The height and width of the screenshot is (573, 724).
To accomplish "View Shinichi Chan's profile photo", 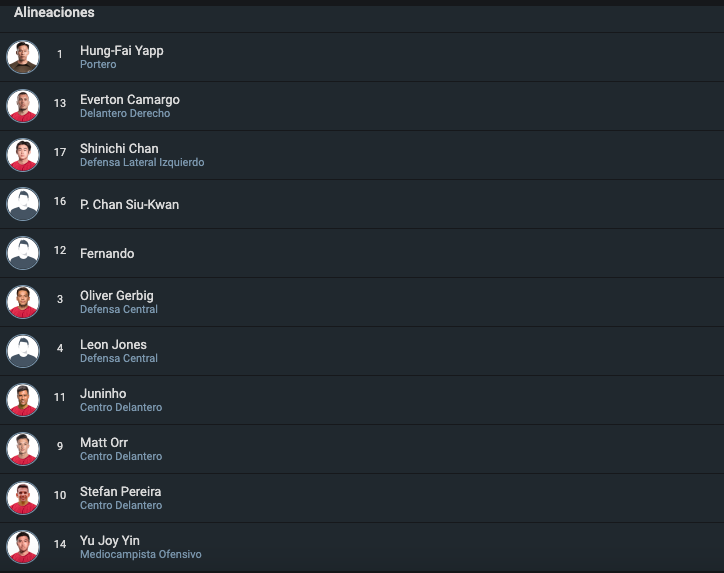I will coord(23,155).
